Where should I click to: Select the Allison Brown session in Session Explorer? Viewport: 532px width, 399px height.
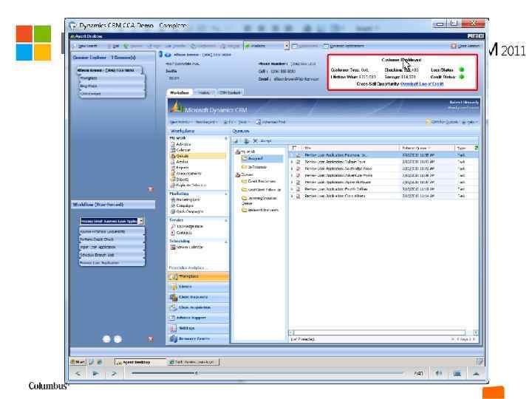[109, 70]
